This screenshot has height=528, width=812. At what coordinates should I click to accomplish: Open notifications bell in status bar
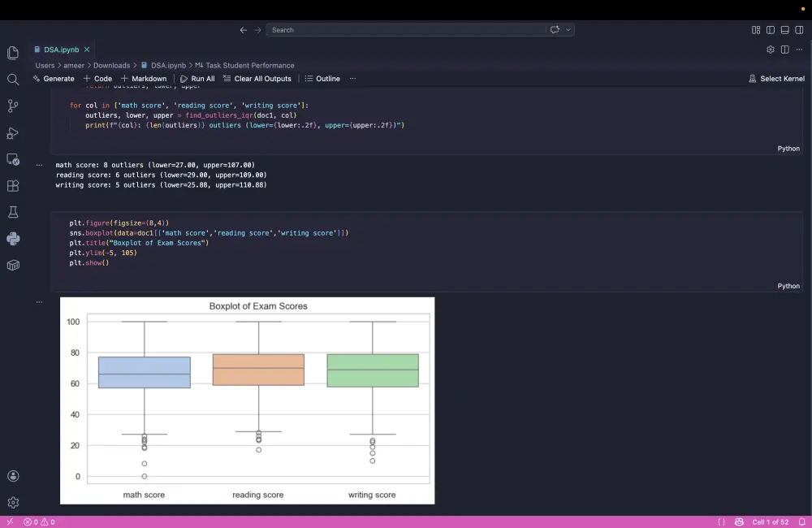point(801,522)
